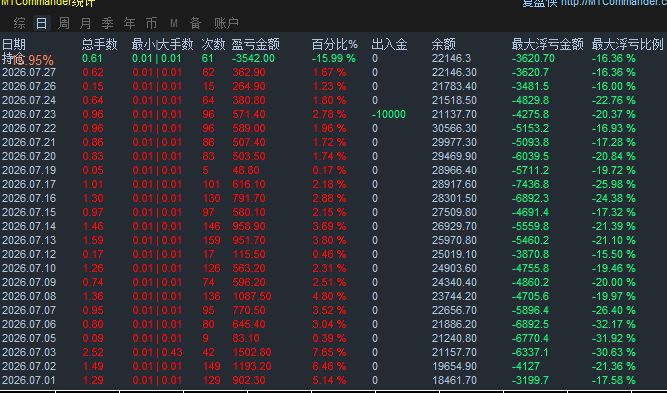Click the 159 trade count cell
667x393 pixels.
click(x=211, y=240)
